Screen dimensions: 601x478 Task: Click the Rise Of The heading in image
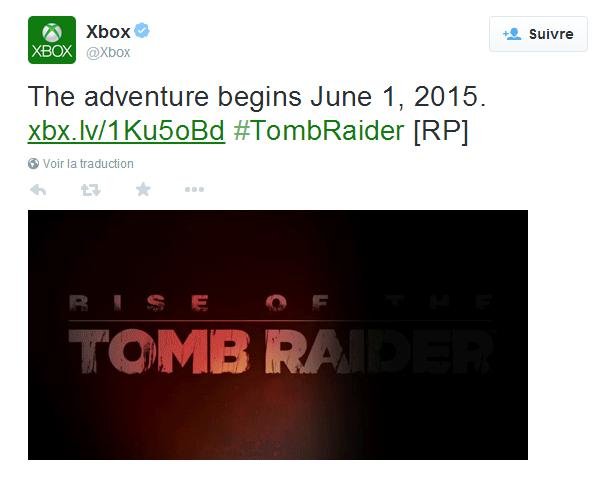point(281,303)
